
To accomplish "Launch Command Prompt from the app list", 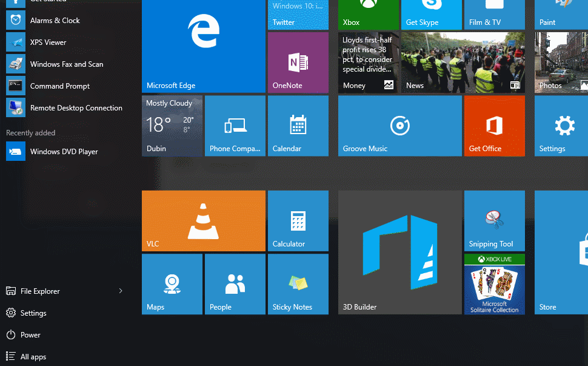I will [59, 86].
